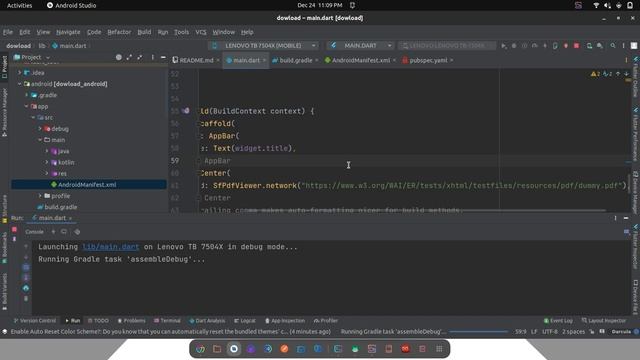Hide the Project panel with minus icon
The image size is (640, 360).
[163, 57]
